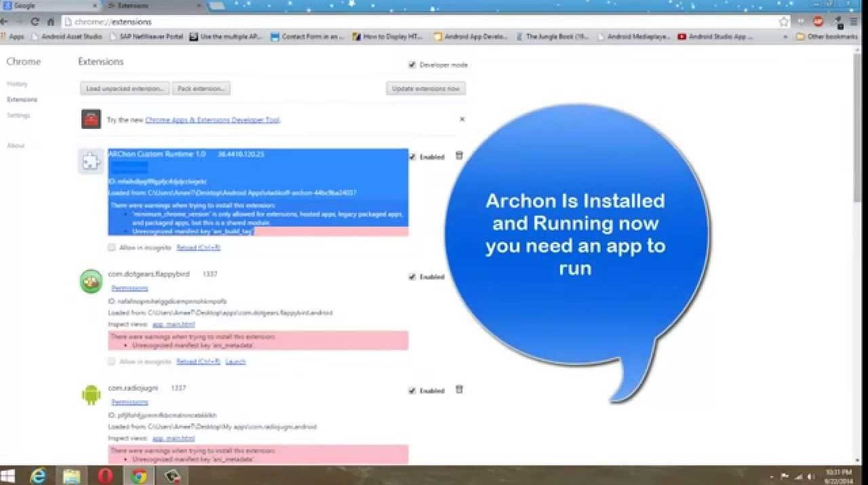Bookmark this page with the star icon
The width and height of the screenshot is (868, 485).
784,22
